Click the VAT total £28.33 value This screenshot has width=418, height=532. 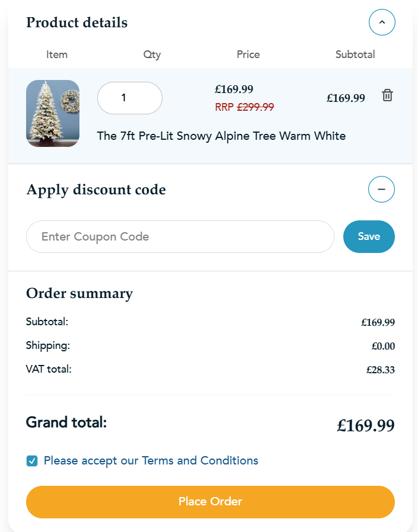(x=380, y=370)
